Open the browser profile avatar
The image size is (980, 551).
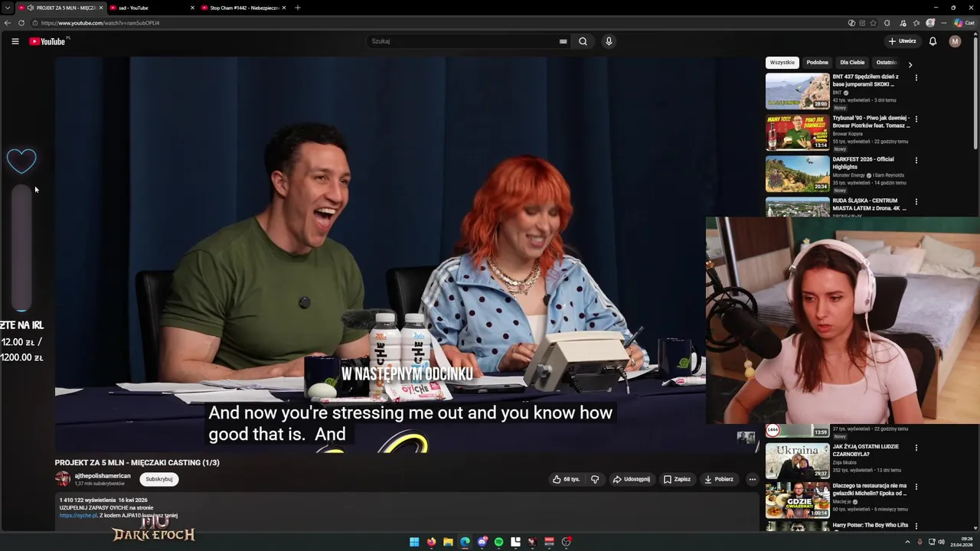930,23
